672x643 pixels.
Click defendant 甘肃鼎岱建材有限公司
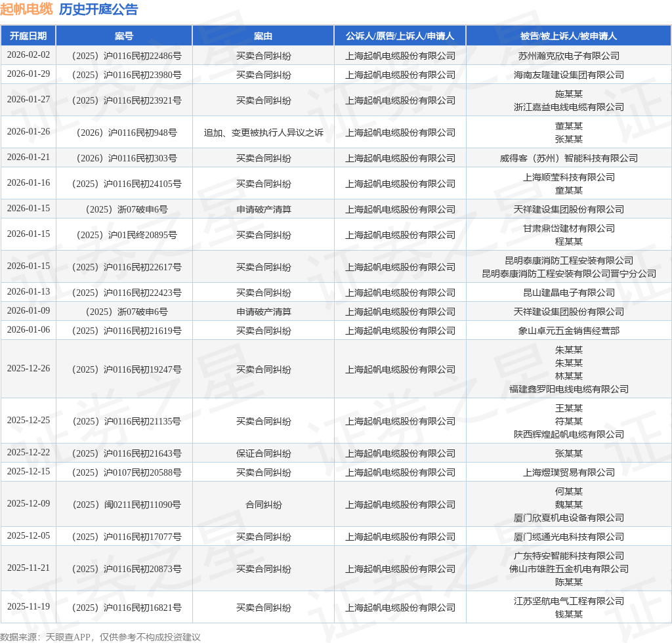569,228
